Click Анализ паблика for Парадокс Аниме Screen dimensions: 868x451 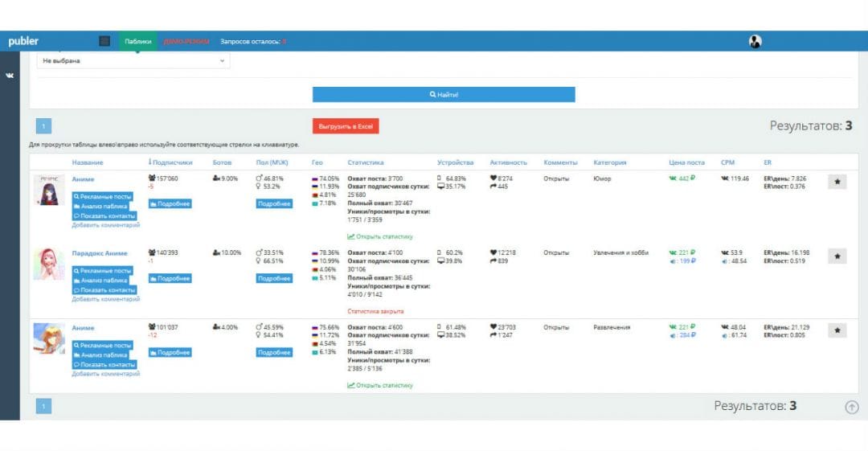pos(100,281)
